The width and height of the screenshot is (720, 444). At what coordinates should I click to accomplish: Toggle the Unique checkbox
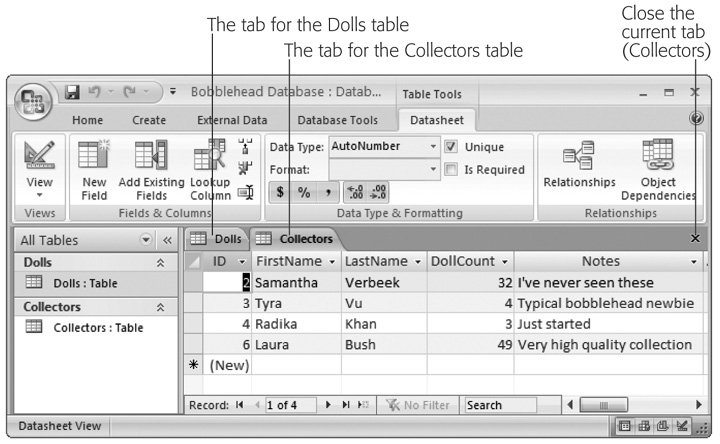tap(450, 147)
